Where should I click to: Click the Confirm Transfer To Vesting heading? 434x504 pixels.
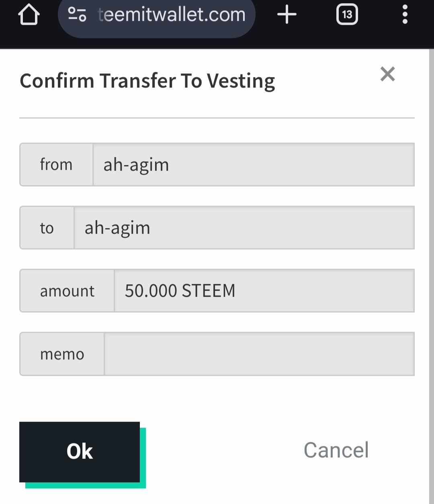(x=147, y=81)
